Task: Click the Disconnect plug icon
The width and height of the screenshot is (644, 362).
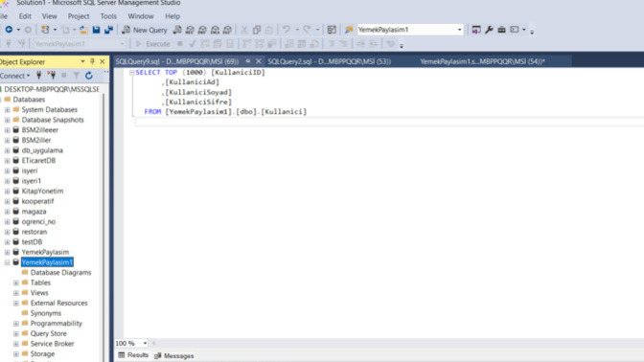Action: (52, 76)
